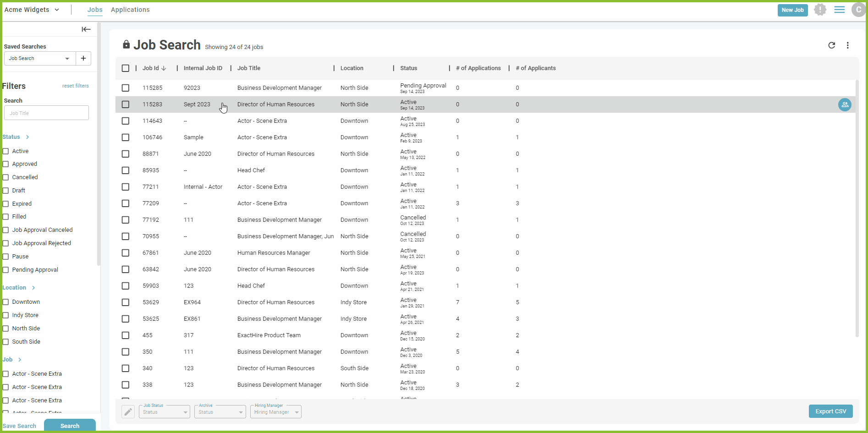Expand the Acme Widgets company selector
This screenshot has height=433, width=868.
(32, 10)
